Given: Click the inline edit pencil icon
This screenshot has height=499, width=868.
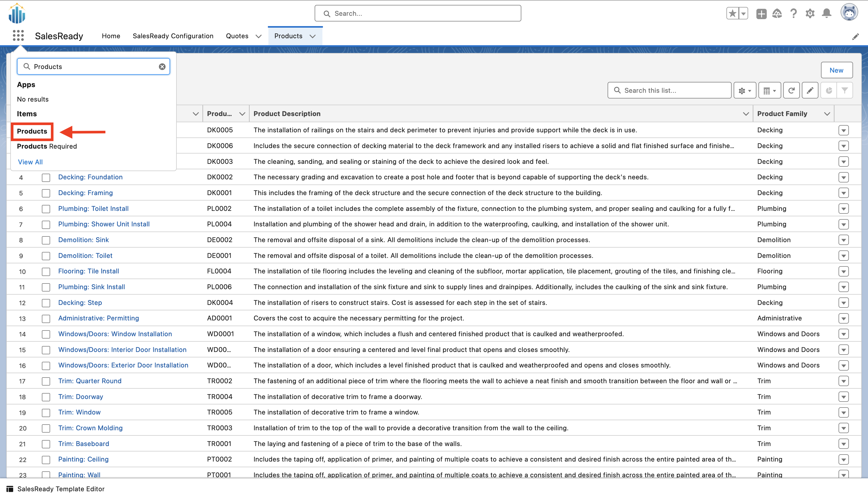Looking at the screenshot, I should [x=810, y=90].
